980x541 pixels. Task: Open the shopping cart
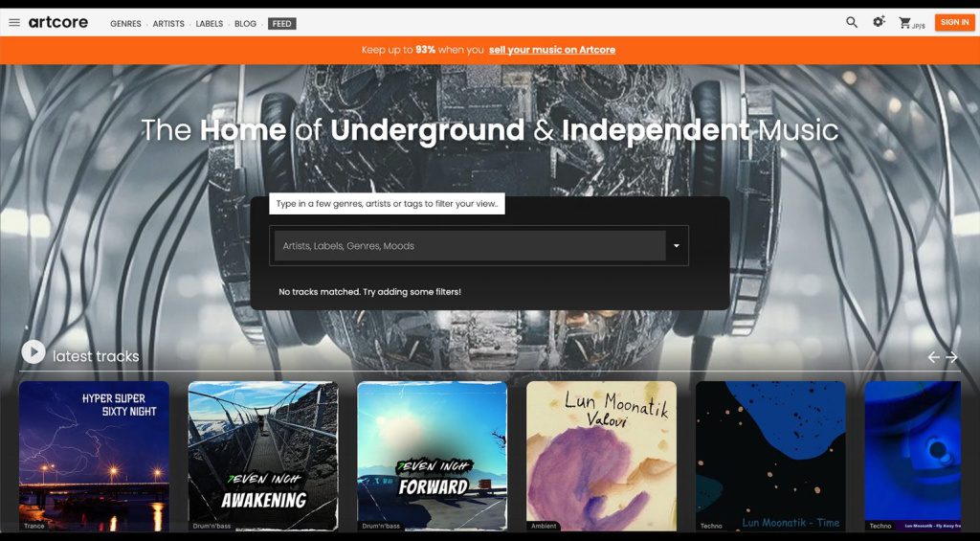coord(905,23)
